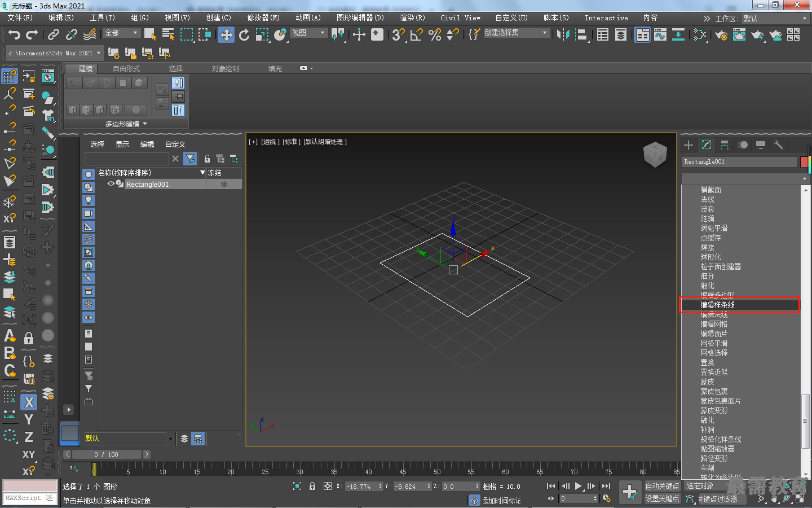This screenshot has height=508, width=812.
Task: Click Scene Explorer filter funnel icon
Action: [x=191, y=159]
